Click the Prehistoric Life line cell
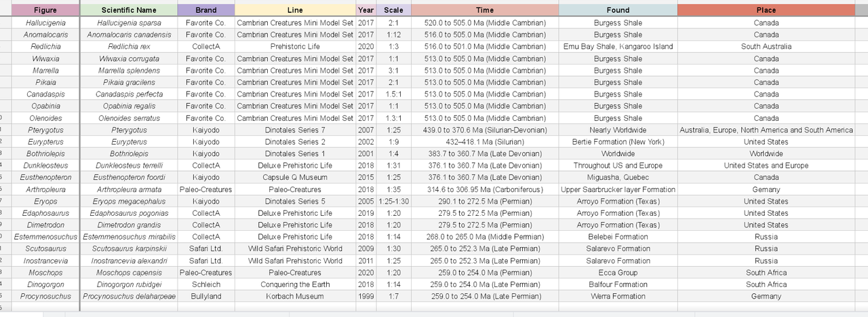Screen dimensions: 868x317 pos(295,47)
